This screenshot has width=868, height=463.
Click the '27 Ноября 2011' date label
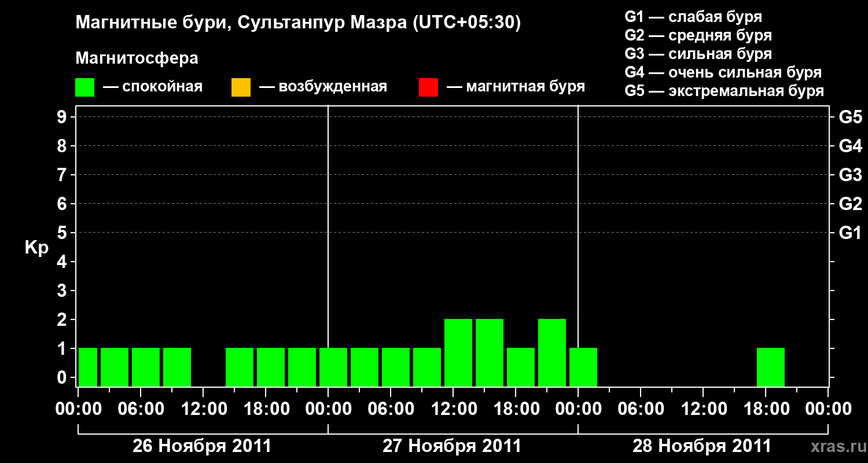[452, 446]
